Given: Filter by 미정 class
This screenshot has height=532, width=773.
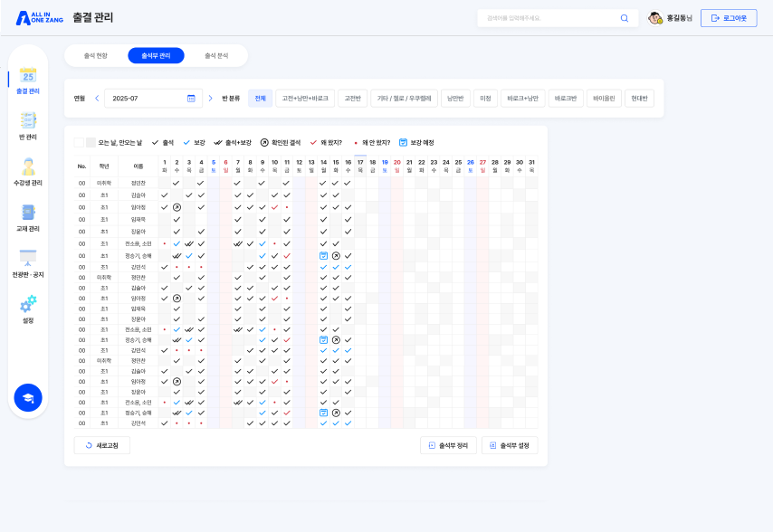Looking at the screenshot, I should pyautogui.click(x=485, y=99).
